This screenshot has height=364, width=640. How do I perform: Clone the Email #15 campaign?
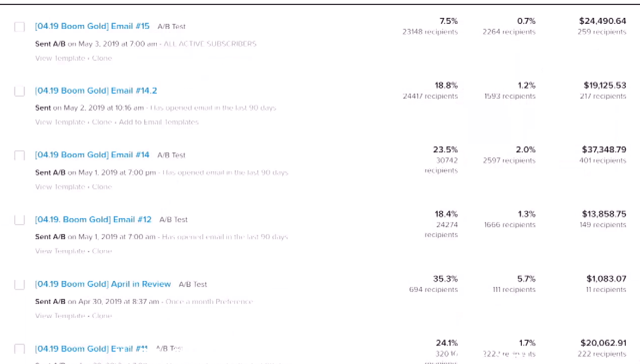(x=101, y=58)
